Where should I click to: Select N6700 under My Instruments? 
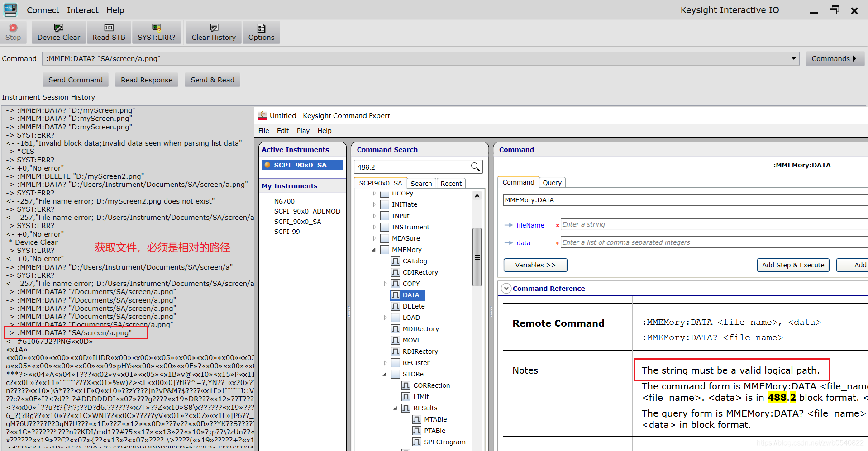(284, 201)
